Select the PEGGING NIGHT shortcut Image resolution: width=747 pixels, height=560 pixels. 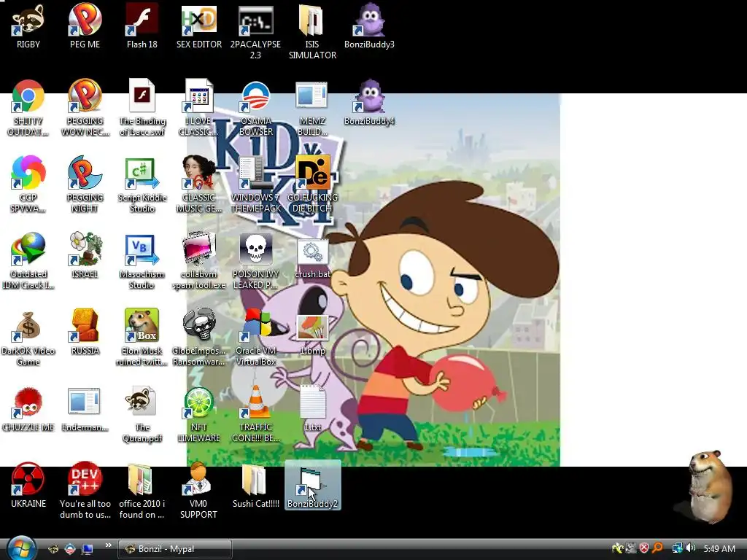pos(85,184)
